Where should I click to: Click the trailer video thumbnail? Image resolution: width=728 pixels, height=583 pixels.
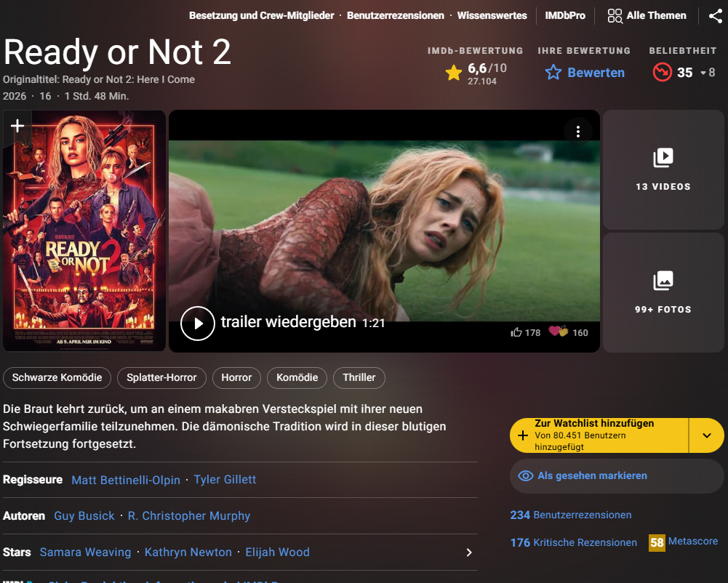coord(384,230)
